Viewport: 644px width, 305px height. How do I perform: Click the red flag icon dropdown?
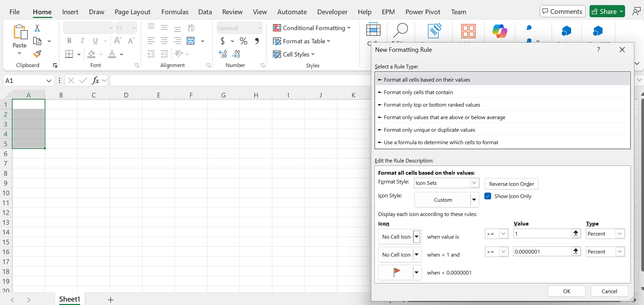tap(416, 273)
